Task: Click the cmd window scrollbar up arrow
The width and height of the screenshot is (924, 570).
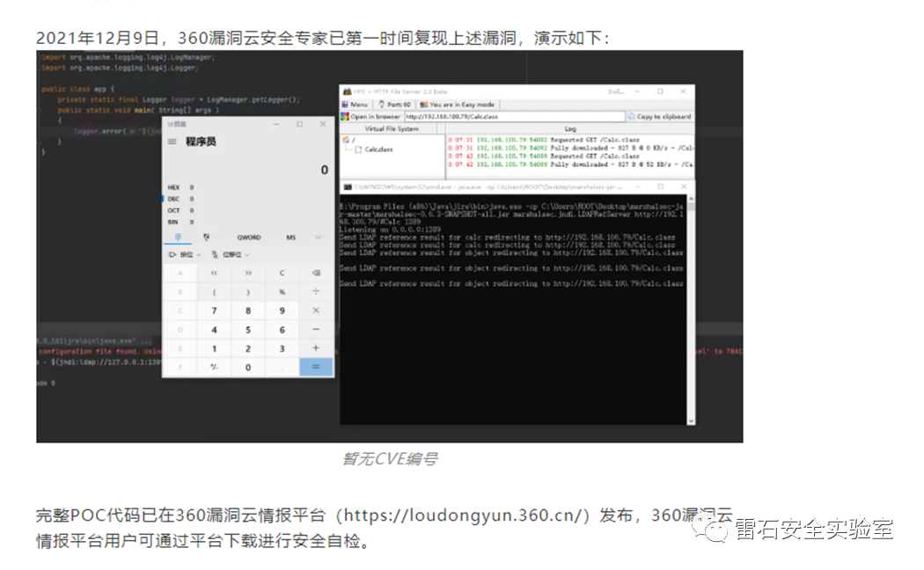Action: click(691, 199)
